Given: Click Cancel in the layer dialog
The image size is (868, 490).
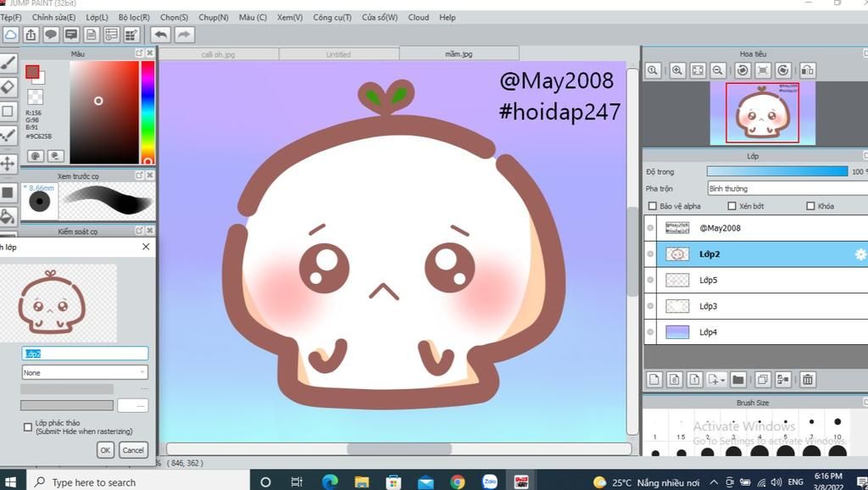Looking at the screenshot, I should [x=133, y=450].
